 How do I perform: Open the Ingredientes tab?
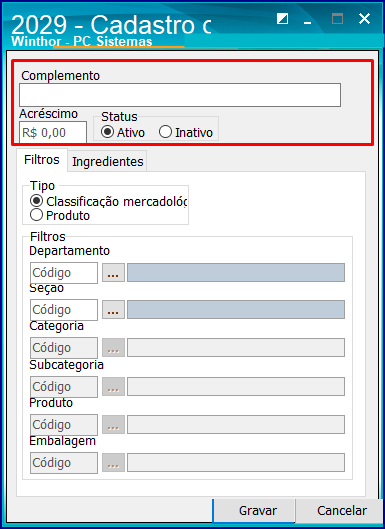107,162
